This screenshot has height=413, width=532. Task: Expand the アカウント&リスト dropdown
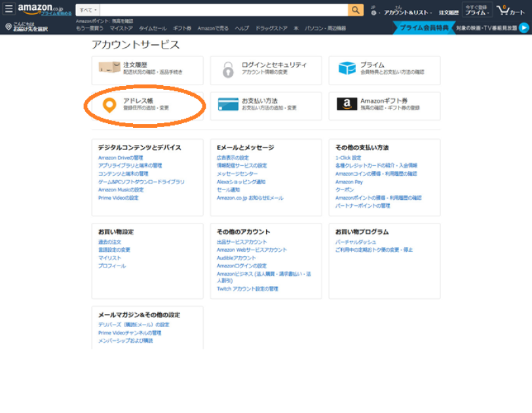(x=407, y=12)
